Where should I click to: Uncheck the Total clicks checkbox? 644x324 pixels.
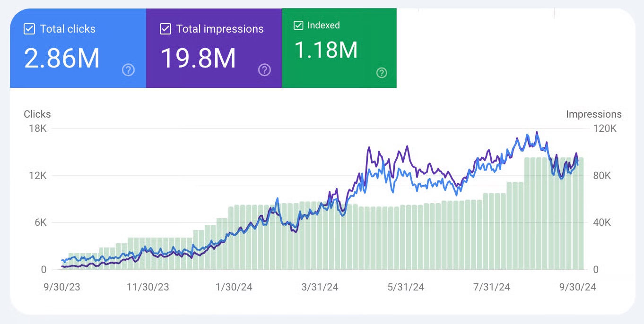click(29, 29)
